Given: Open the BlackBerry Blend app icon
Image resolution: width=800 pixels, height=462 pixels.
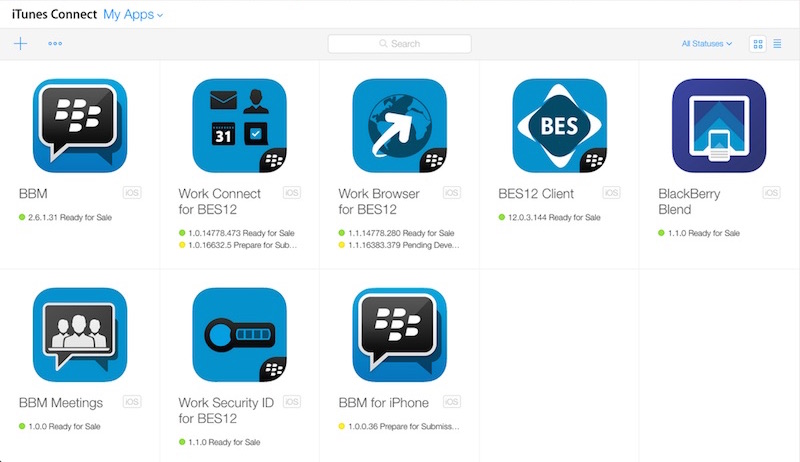Looking at the screenshot, I should 719,125.
